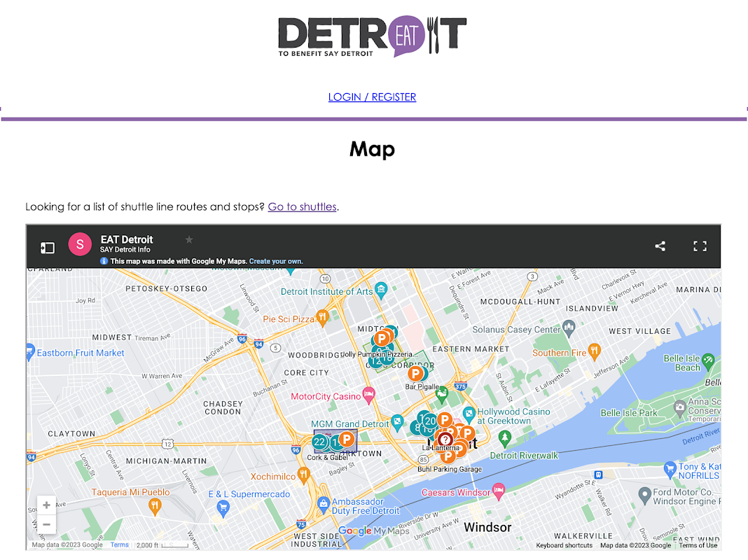Select the Solanus Casey Center marker
The width and height of the screenshot is (748, 560).
coord(569,328)
